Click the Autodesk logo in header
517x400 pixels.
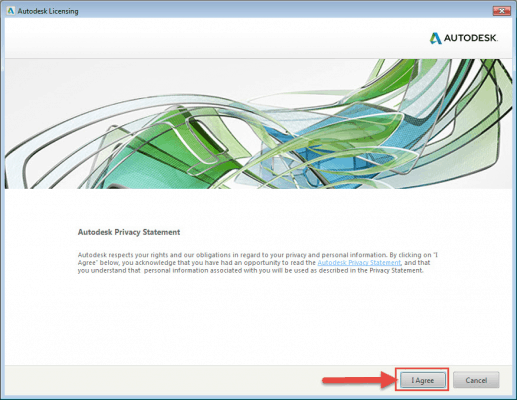coord(464,38)
